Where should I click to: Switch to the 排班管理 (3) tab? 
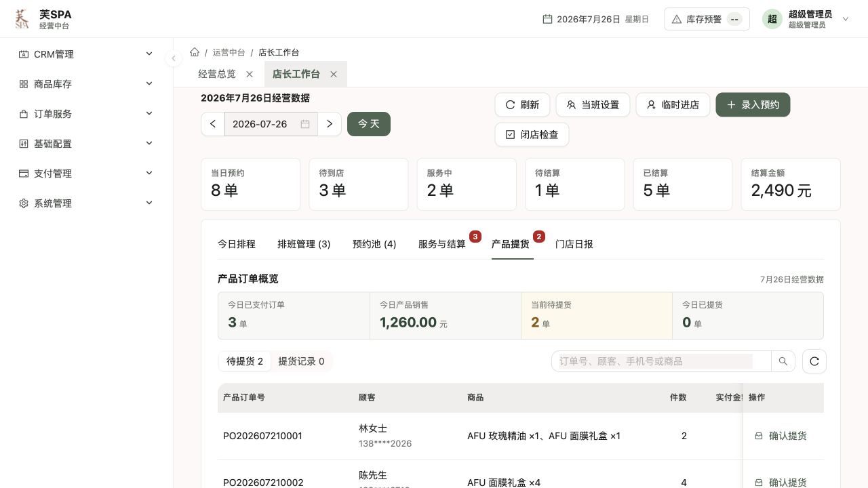click(x=304, y=244)
